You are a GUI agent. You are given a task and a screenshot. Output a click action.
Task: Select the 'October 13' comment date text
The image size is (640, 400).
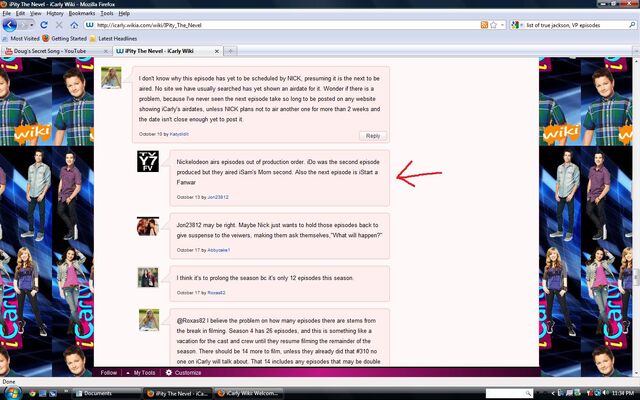(188, 197)
